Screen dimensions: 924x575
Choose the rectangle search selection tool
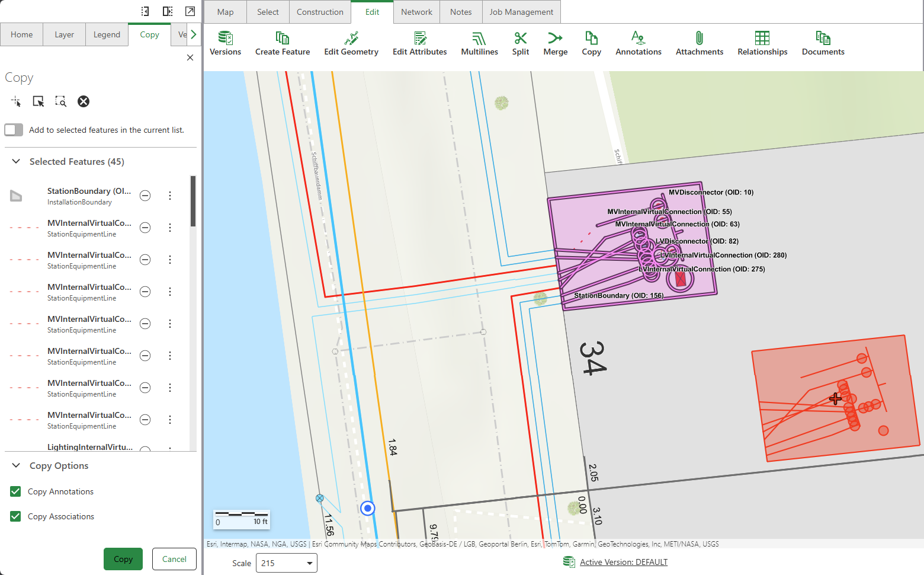point(61,101)
